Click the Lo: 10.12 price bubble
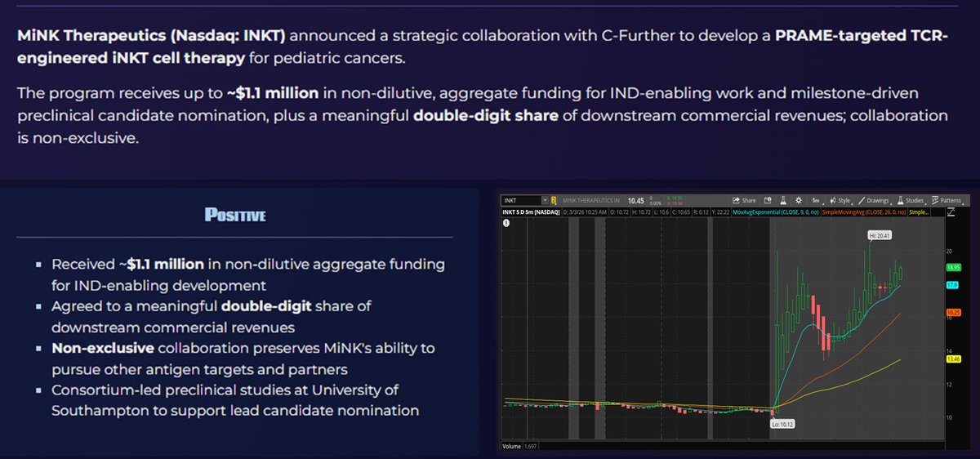The height and width of the screenshot is (459, 980). (x=782, y=424)
